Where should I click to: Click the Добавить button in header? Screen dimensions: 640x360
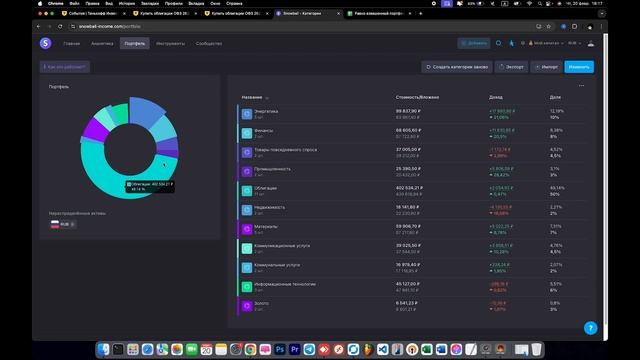[474, 43]
